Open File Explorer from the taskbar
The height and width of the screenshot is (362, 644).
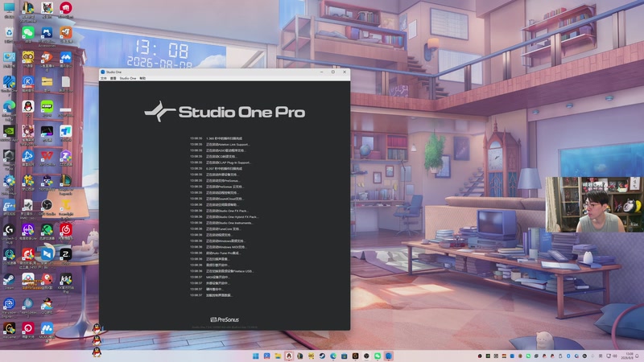coord(278,356)
